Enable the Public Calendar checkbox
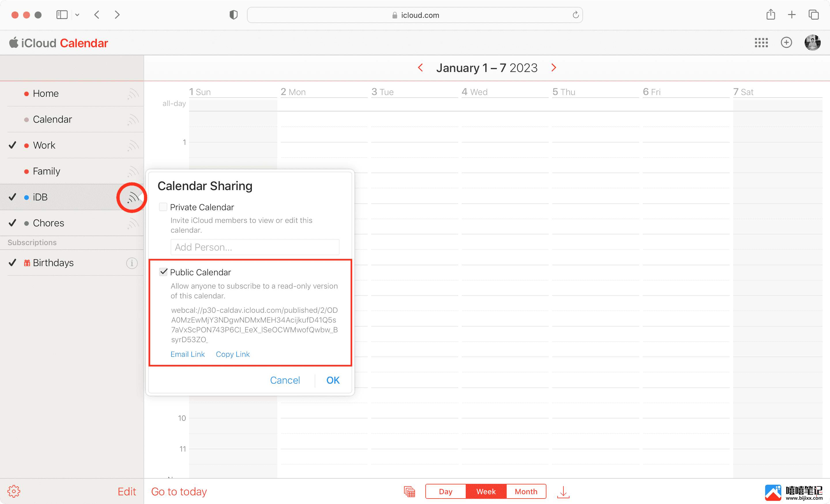Screen dimensions: 830x504 164,271
